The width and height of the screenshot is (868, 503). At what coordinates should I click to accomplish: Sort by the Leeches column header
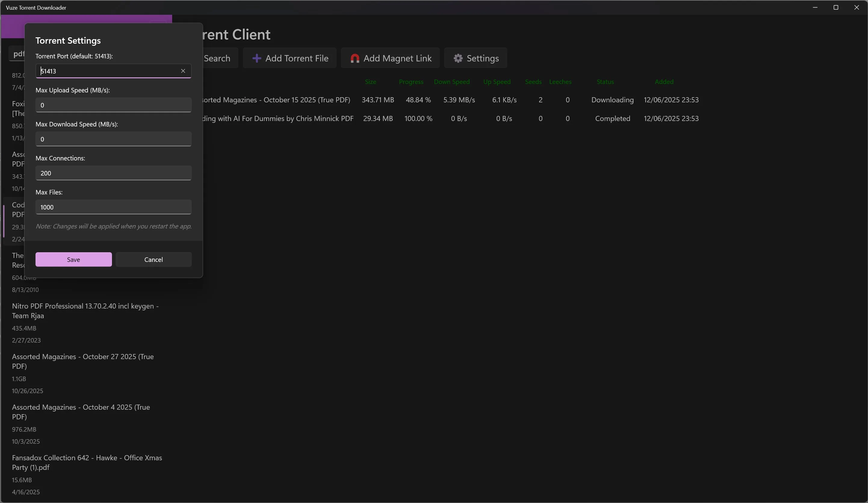click(x=560, y=82)
